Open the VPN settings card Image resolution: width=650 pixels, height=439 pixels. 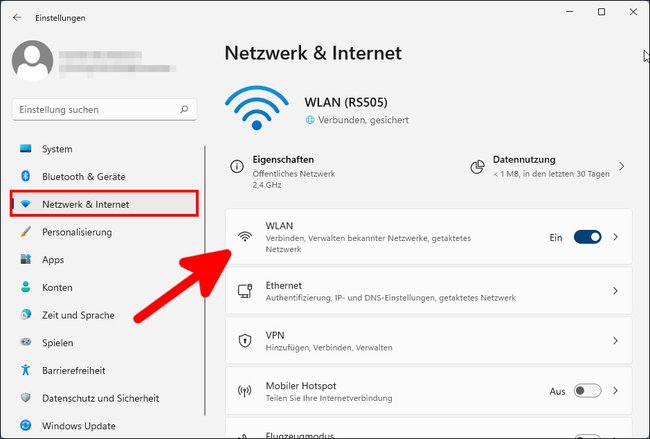click(429, 341)
